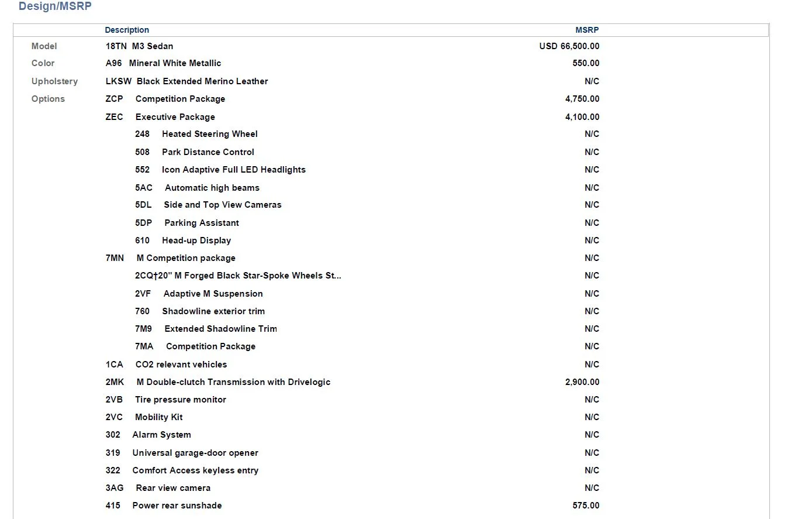Select the Options row label
Image resolution: width=812 pixels, height=519 pixels.
[x=48, y=99]
